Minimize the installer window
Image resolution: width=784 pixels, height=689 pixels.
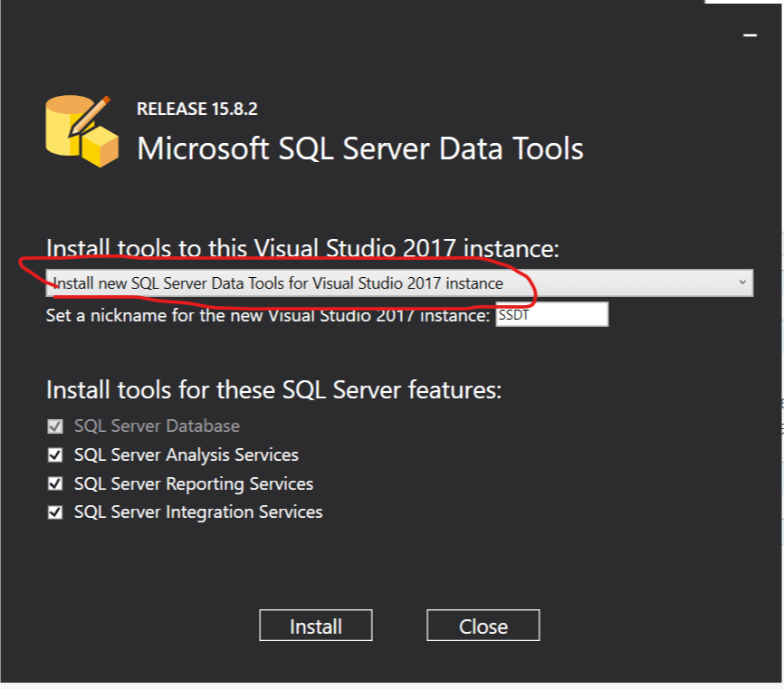(749, 34)
